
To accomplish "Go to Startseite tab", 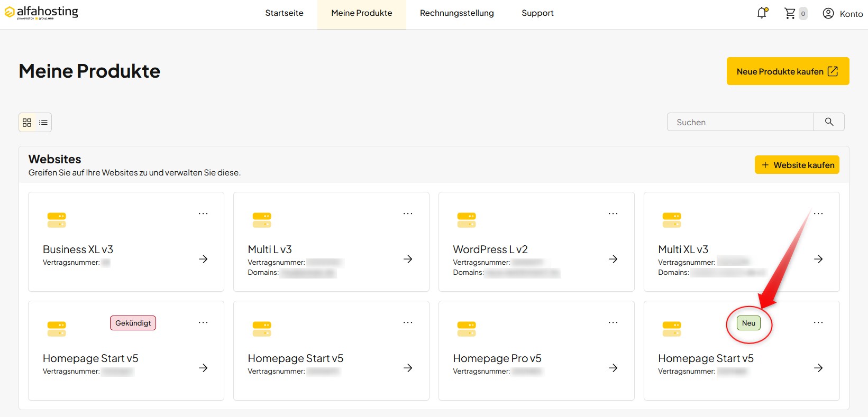I will pyautogui.click(x=285, y=13).
